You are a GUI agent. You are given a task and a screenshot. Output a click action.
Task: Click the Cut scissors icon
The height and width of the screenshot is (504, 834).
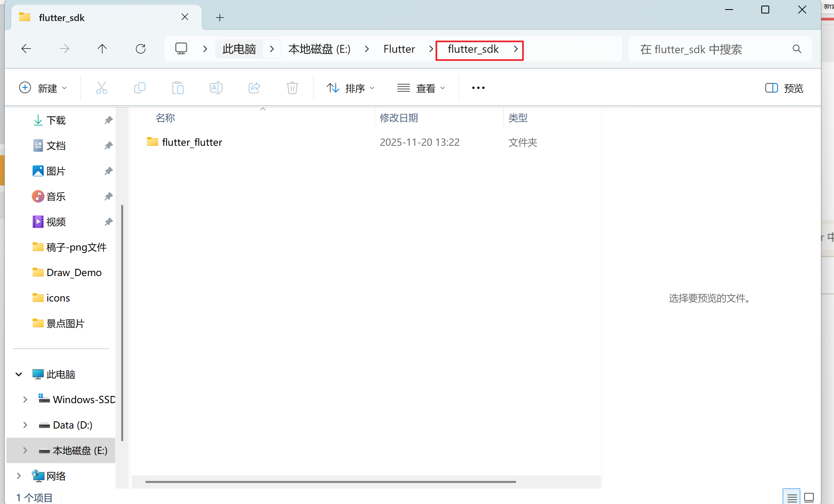tap(102, 88)
